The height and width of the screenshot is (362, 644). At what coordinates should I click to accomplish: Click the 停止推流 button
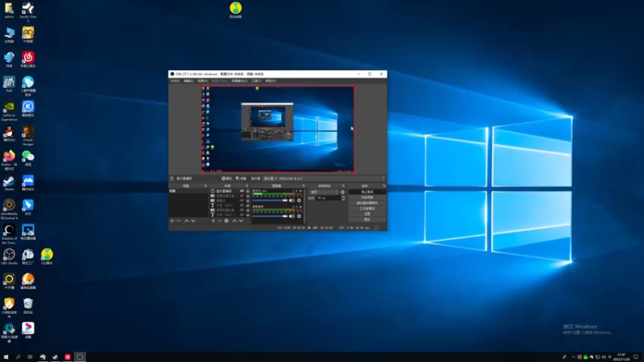coord(367,192)
